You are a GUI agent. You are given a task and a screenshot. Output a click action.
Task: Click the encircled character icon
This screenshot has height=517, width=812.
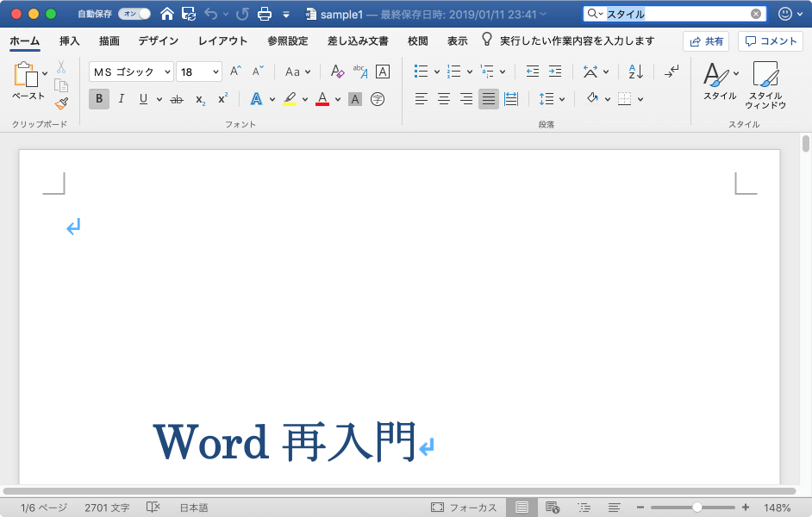[378, 99]
